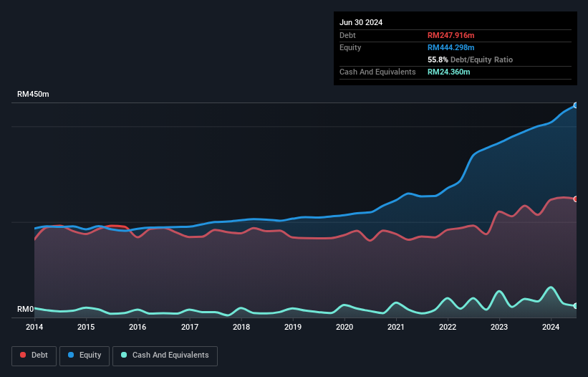Click the RM0 y-axis label

point(26,309)
